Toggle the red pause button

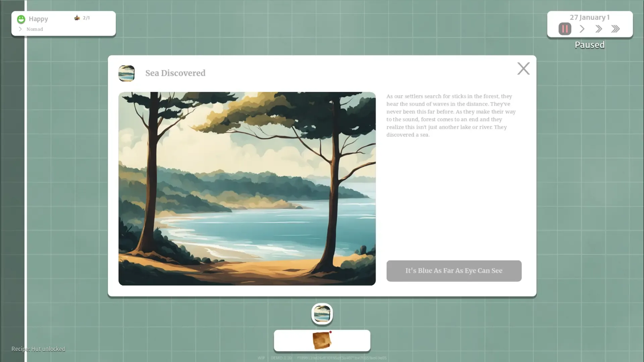[x=565, y=29]
